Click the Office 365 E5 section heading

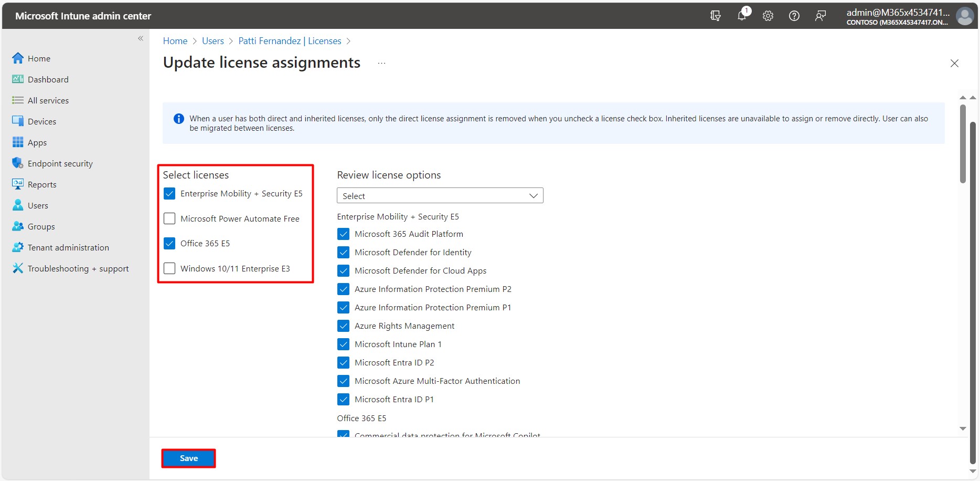(361, 419)
